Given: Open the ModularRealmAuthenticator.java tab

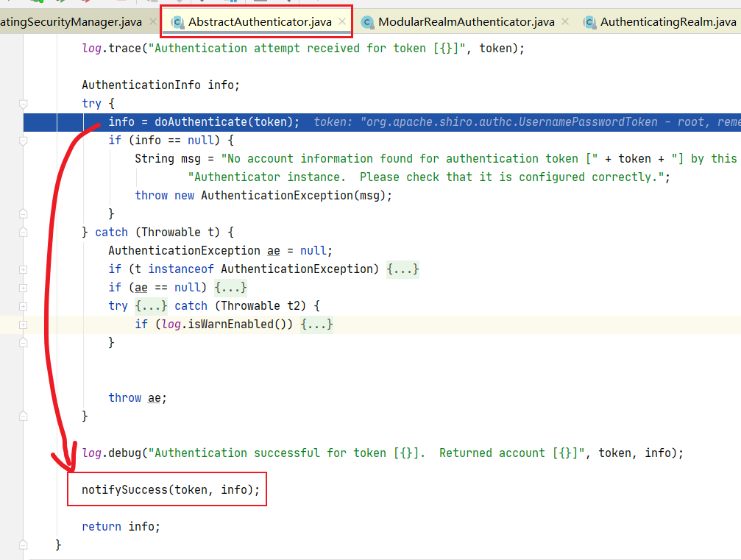Looking at the screenshot, I should coord(466,22).
